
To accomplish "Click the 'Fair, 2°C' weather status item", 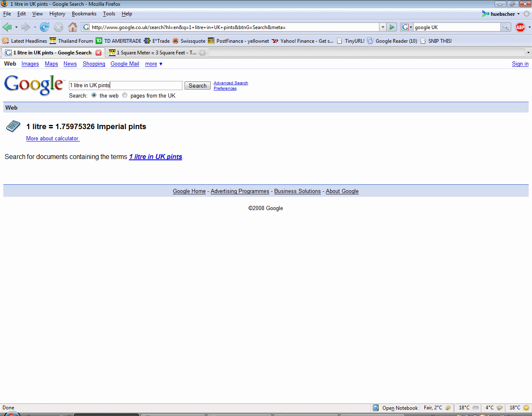I will (x=437, y=408).
